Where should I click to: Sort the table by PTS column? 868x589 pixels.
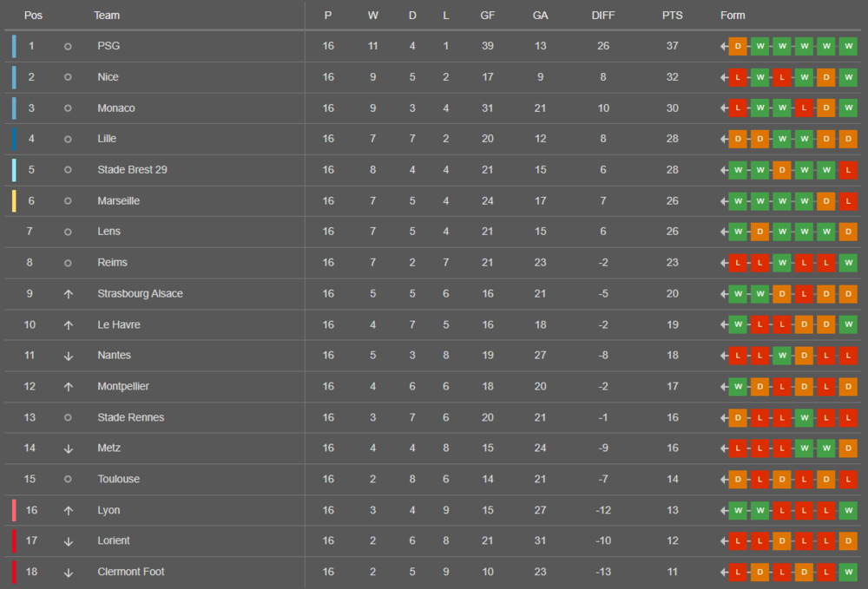[x=672, y=16]
